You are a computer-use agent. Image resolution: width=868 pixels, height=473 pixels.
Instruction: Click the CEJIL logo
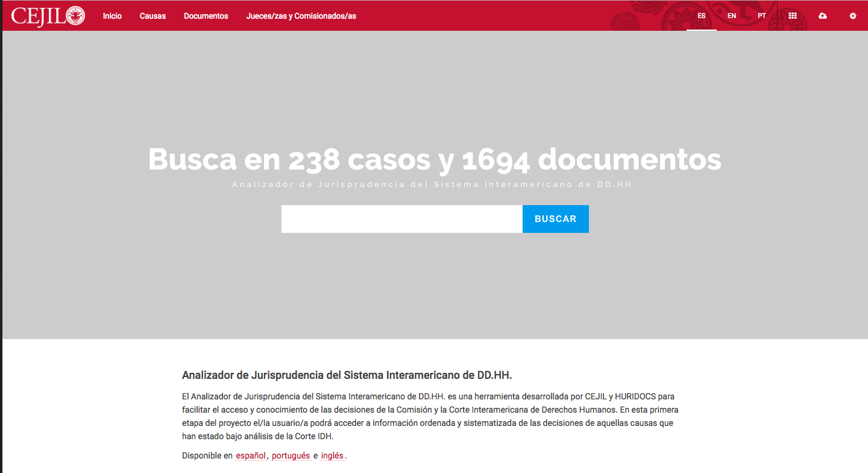click(48, 16)
